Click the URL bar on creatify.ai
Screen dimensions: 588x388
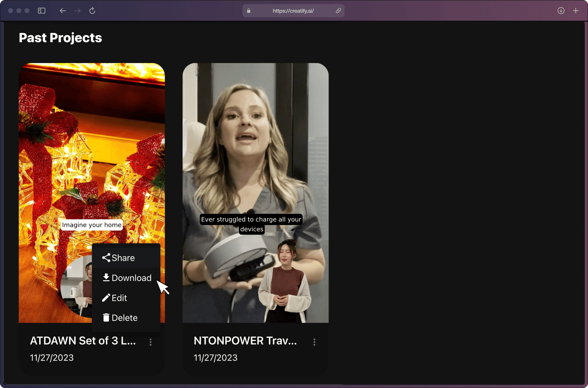coord(294,11)
